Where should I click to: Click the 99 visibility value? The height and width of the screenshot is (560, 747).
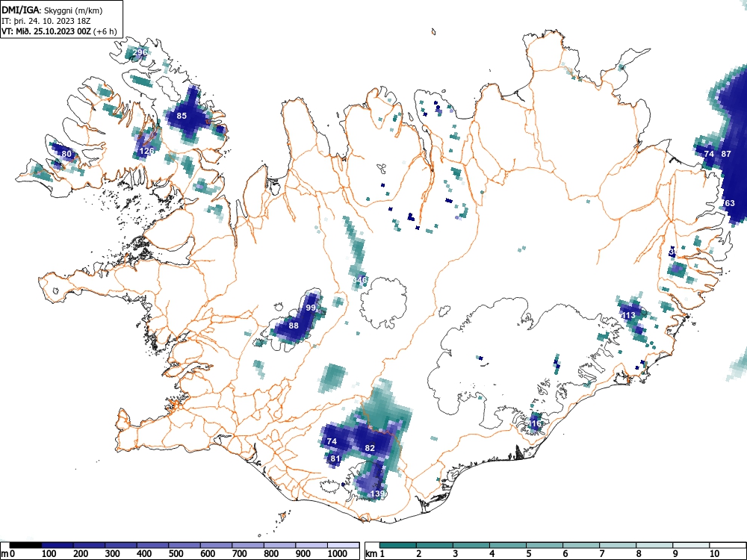point(311,308)
